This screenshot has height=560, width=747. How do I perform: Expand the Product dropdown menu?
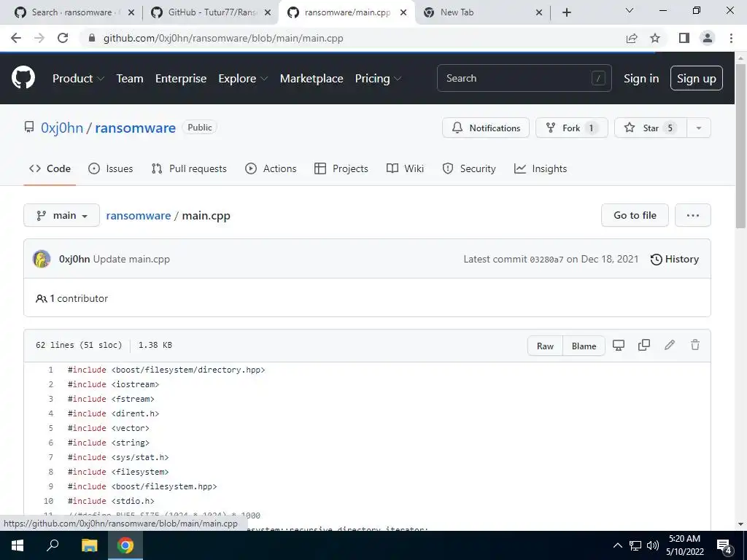(78, 78)
